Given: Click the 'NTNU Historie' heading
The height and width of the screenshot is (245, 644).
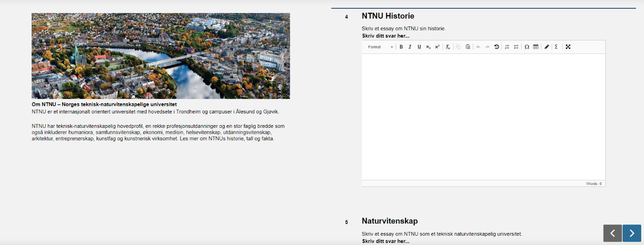Looking at the screenshot, I should [388, 16].
